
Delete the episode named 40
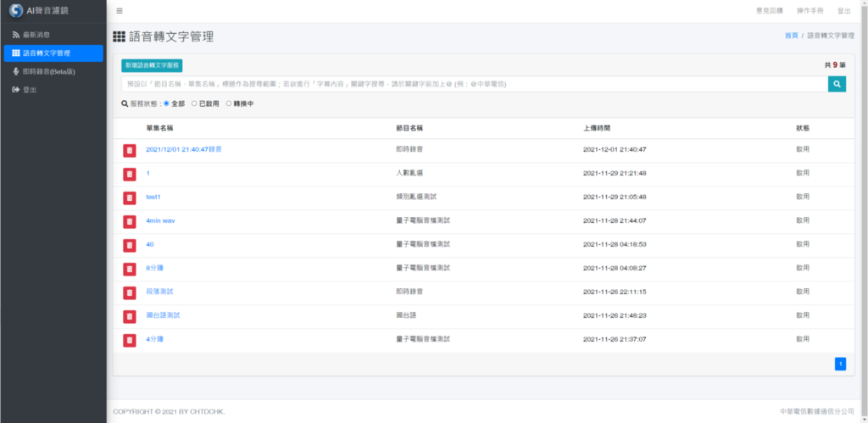pyautogui.click(x=129, y=245)
